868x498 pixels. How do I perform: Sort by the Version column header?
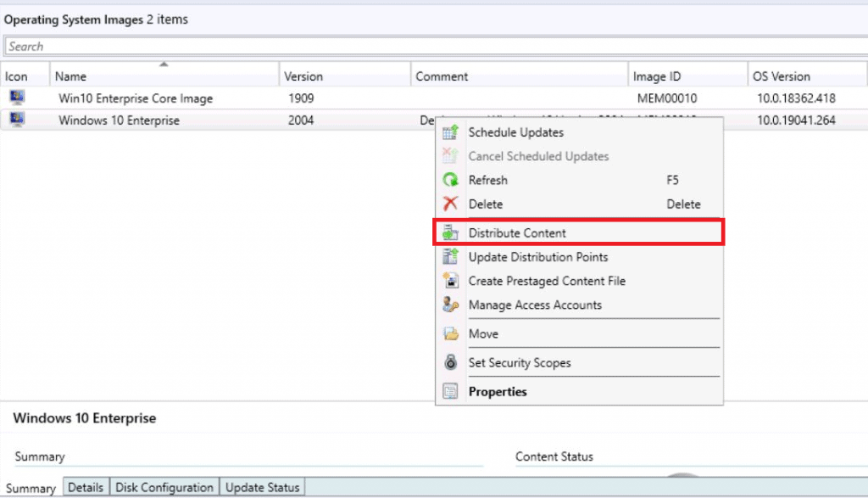pos(345,76)
